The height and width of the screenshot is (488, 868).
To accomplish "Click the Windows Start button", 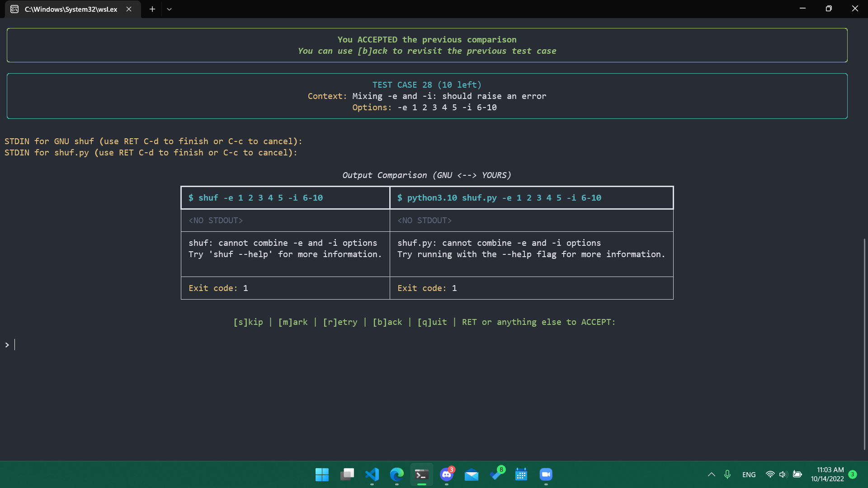I will tap(322, 474).
